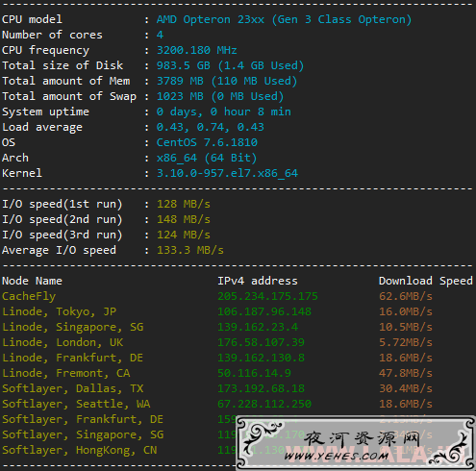Image resolution: width=476 pixels, height=471 pixels.
Task: Select load average 0.43, 0.74, 0.43
Action: (x=211, y=127)
